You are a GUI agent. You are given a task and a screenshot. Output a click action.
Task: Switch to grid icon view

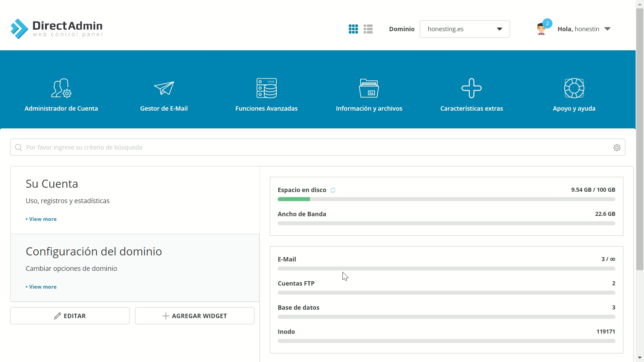(x=353, y=29)
